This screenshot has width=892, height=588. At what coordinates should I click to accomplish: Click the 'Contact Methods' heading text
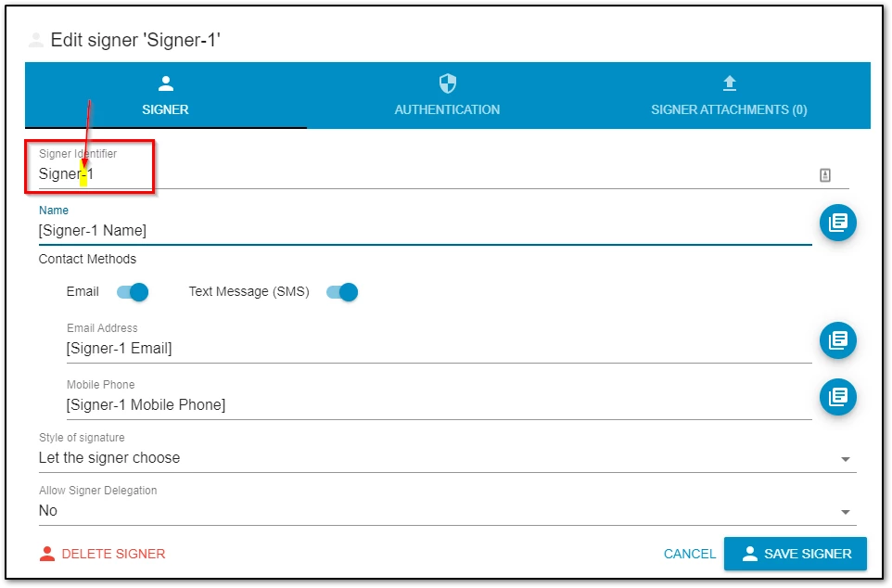(x=87, y=259)
